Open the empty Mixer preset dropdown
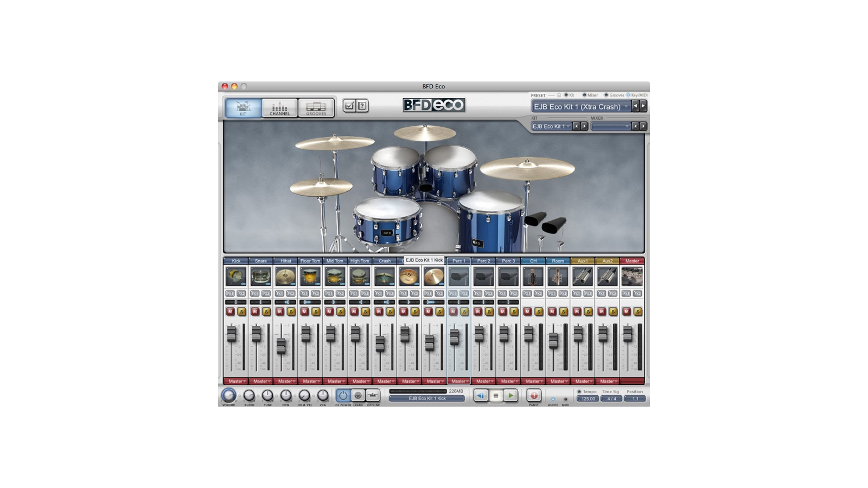The width and height of the screenshot is (868, 488). click(x=610, y=126)
